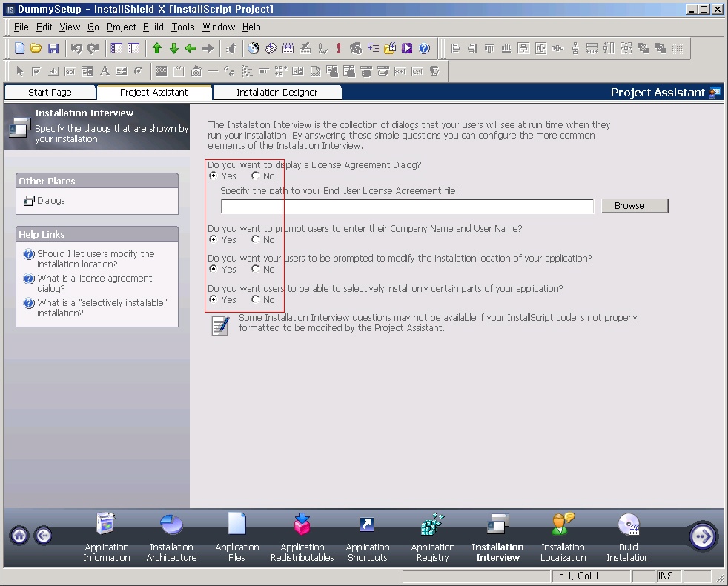Image resolution: width=728 pixels, height=586 pixels.
Task: Click the Project Assistant header icon
Action: point(715,92)
